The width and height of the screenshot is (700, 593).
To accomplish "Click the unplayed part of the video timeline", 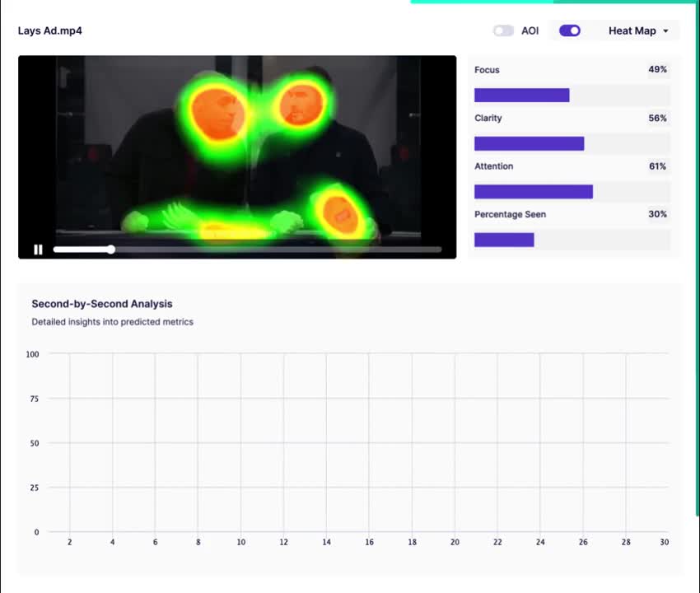I will pos(277,250).
